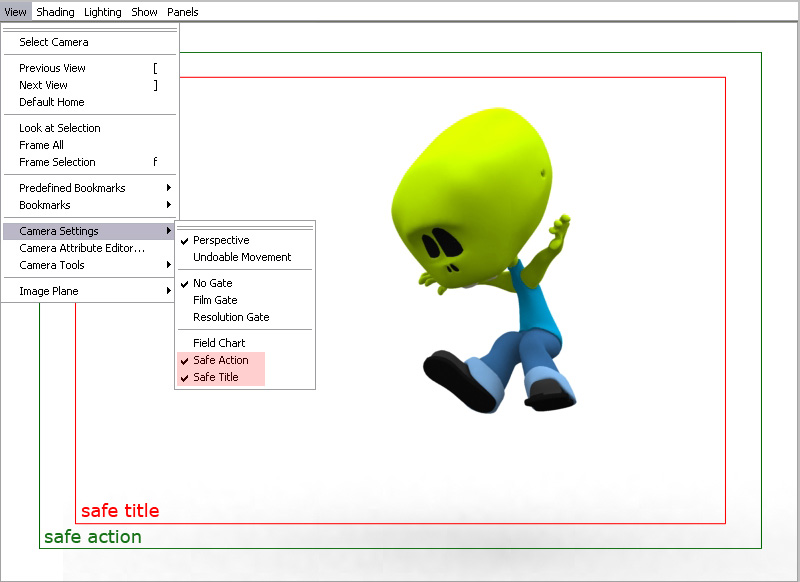Click Default Home menu item

[52, 102]
